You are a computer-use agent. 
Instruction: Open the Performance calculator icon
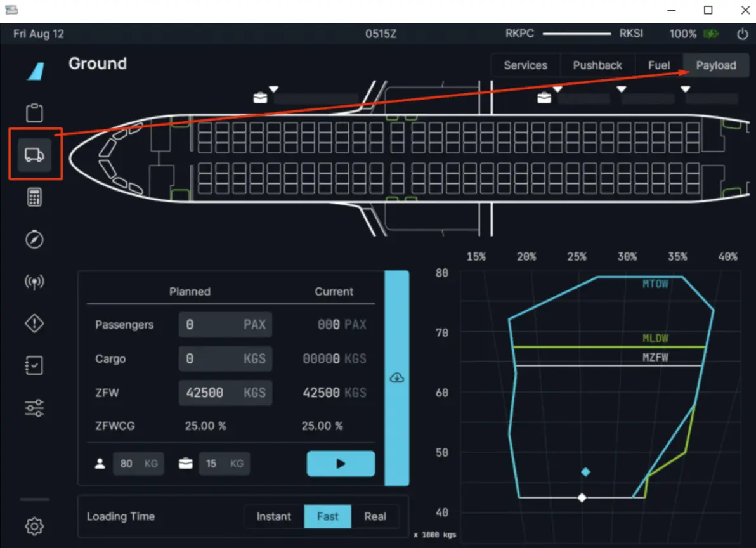[x=34, y=197]
